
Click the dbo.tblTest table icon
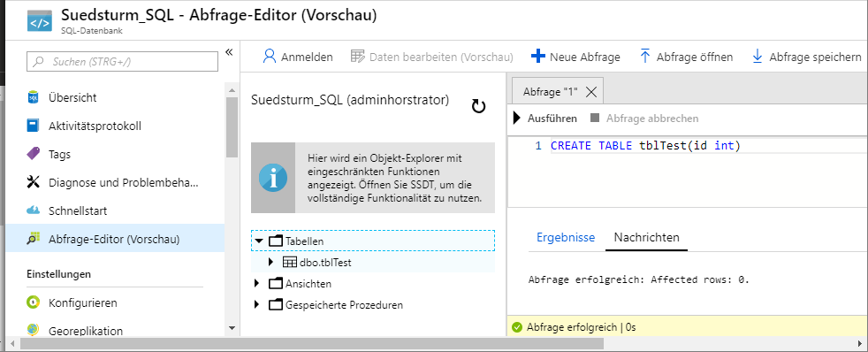[x=290, y=262]
